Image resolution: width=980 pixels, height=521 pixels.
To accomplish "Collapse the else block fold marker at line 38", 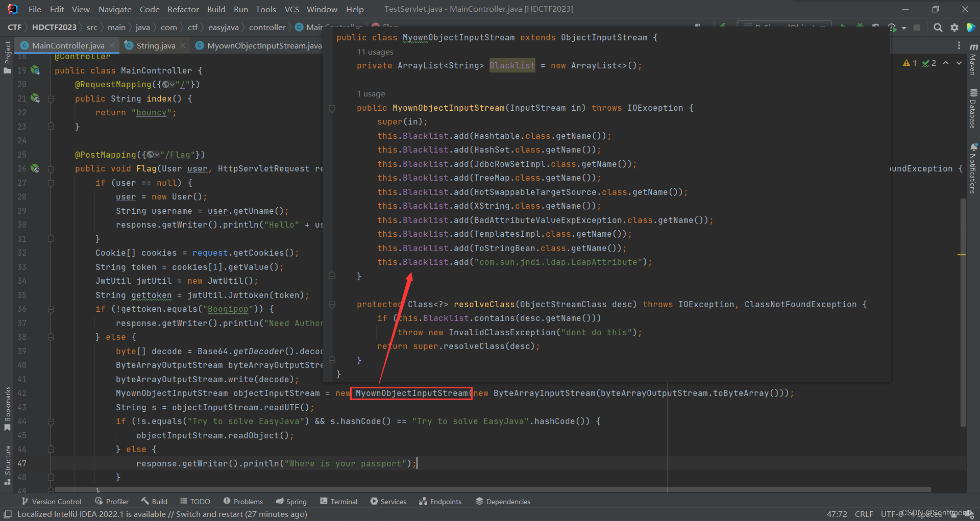I will tap(51, 337).
